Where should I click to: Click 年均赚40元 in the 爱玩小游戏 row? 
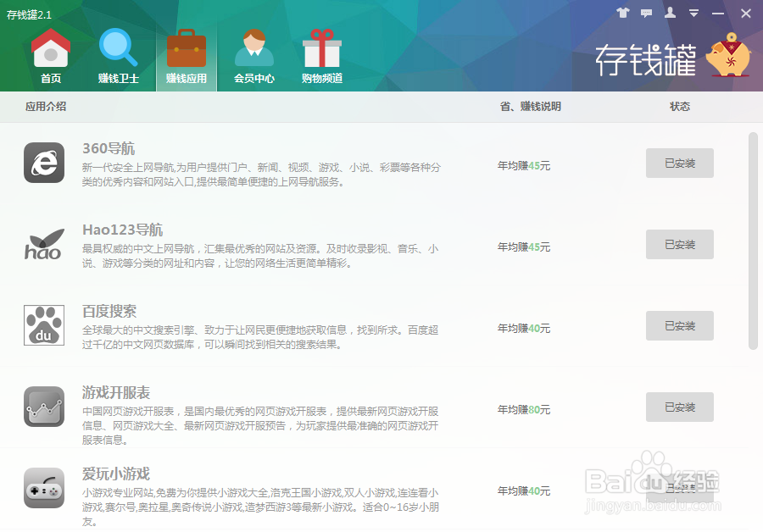pos(524,491)
